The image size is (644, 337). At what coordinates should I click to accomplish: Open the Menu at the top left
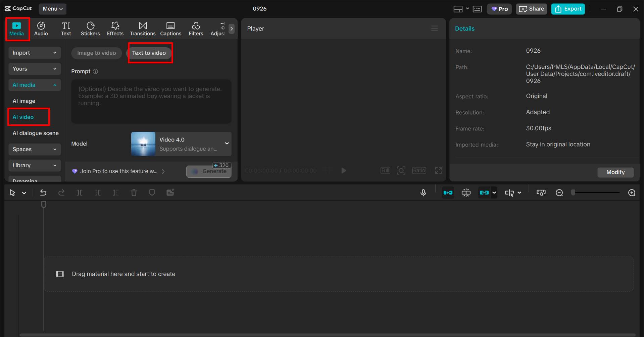tap(52, 9)
